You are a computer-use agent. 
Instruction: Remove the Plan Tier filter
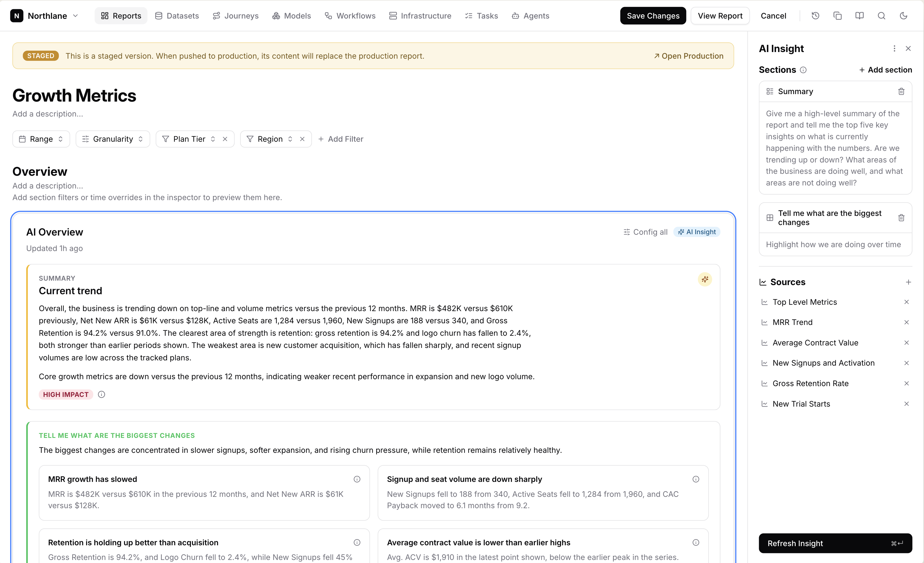[225, 139]
